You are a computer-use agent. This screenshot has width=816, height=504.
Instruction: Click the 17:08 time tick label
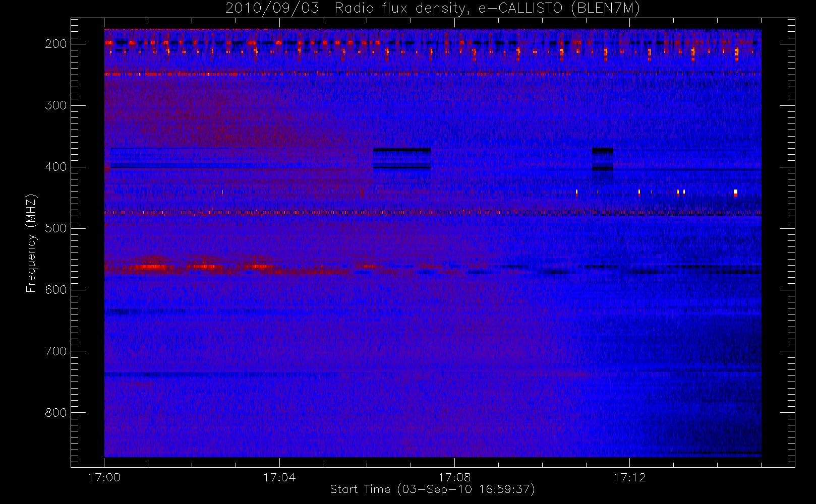[x=454, y=477]
